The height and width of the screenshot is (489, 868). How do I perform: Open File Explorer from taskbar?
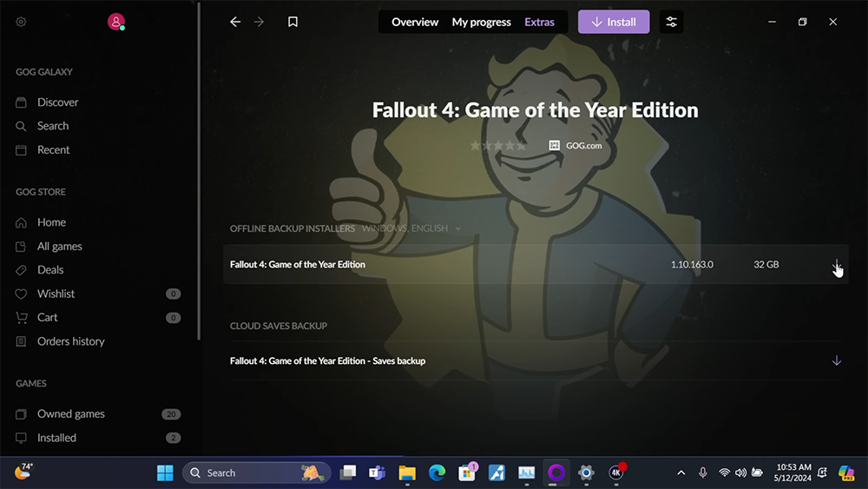click(407, 473)
